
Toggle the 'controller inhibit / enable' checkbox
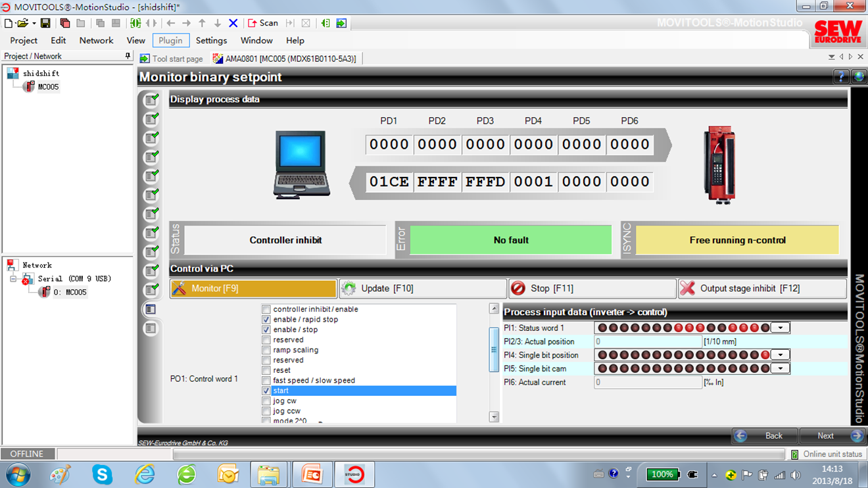(x=266, y=309)
